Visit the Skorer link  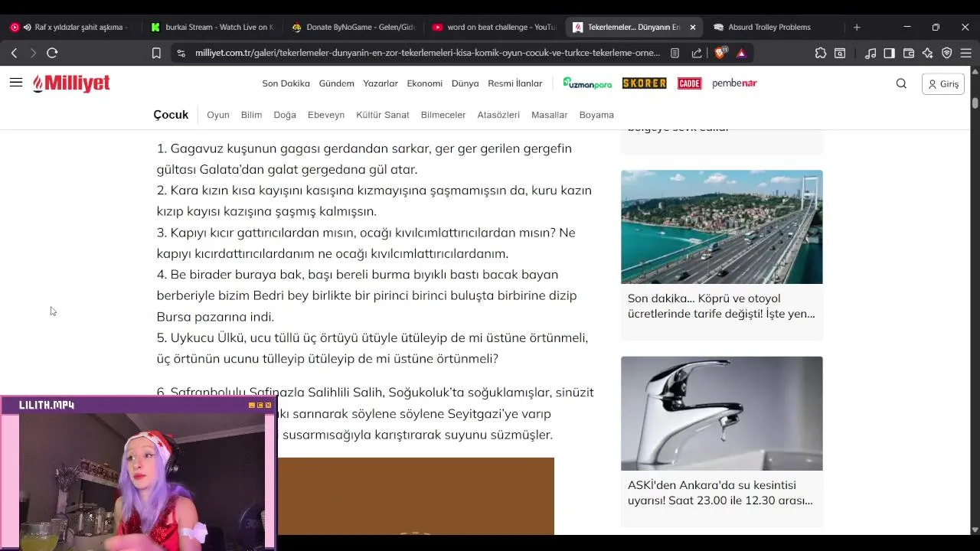coord(644,83)
